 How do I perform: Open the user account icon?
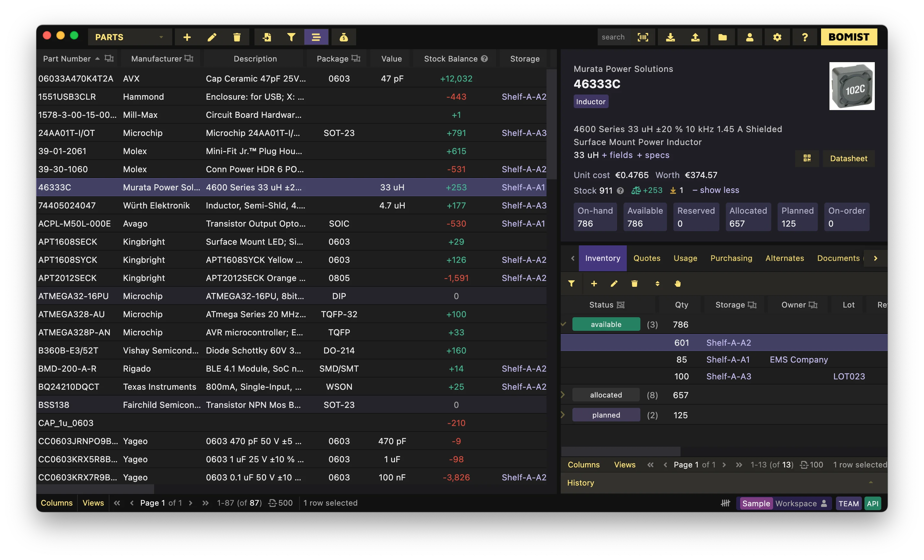coord(749,37)
